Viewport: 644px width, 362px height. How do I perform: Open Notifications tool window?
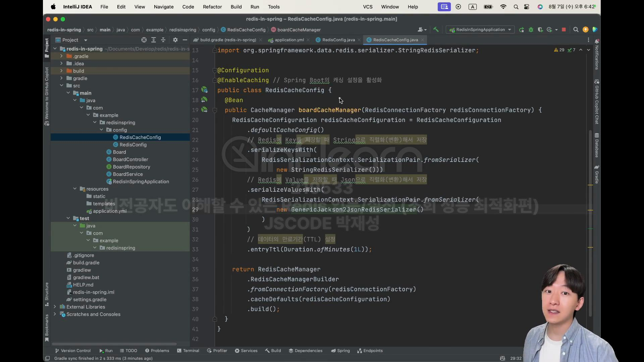[x=597, y=54]
